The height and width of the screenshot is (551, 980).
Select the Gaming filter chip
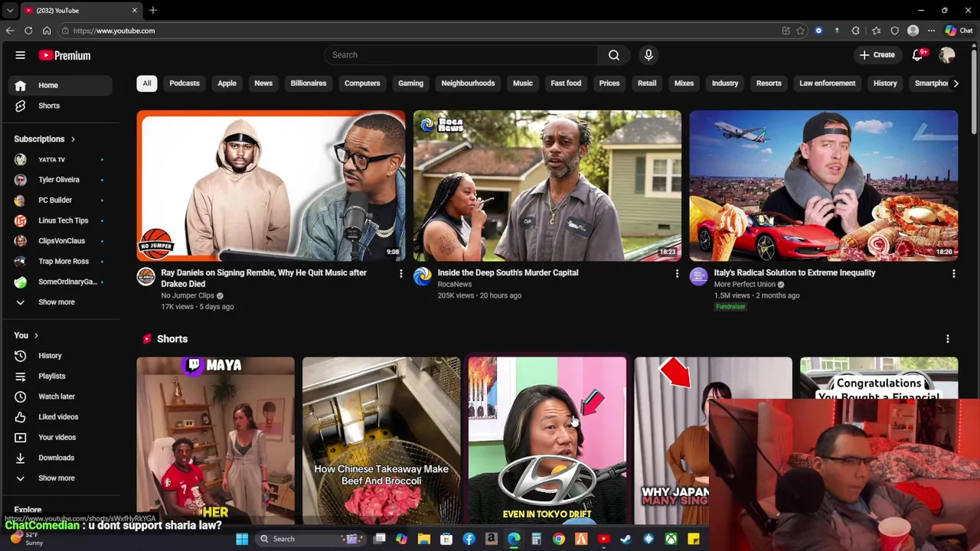point(410,83)
